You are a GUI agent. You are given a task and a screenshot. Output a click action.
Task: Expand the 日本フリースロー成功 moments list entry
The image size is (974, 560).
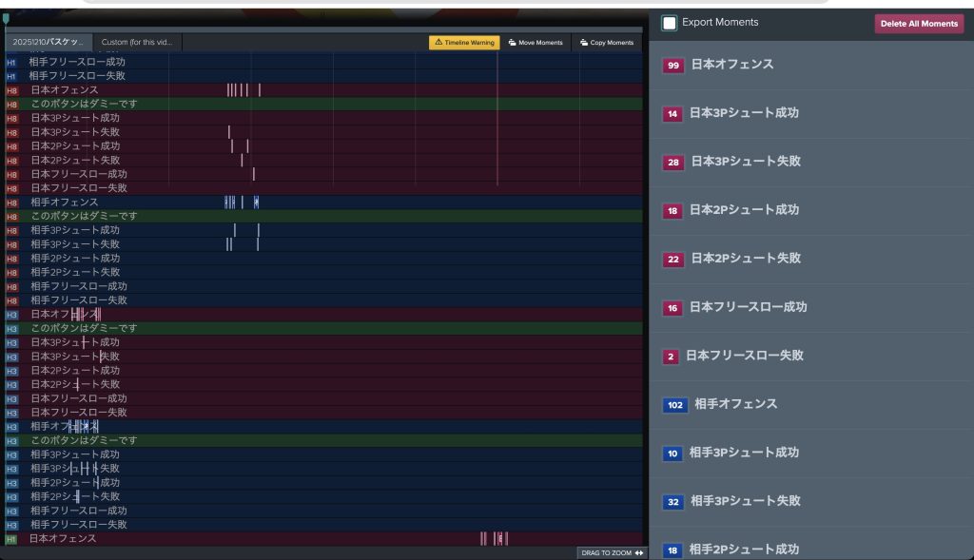coord(748,307)
